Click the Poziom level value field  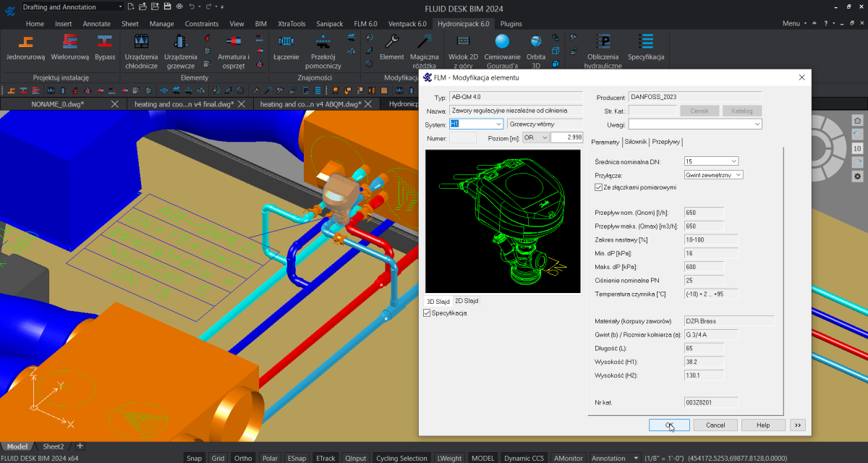pos(566,137)
